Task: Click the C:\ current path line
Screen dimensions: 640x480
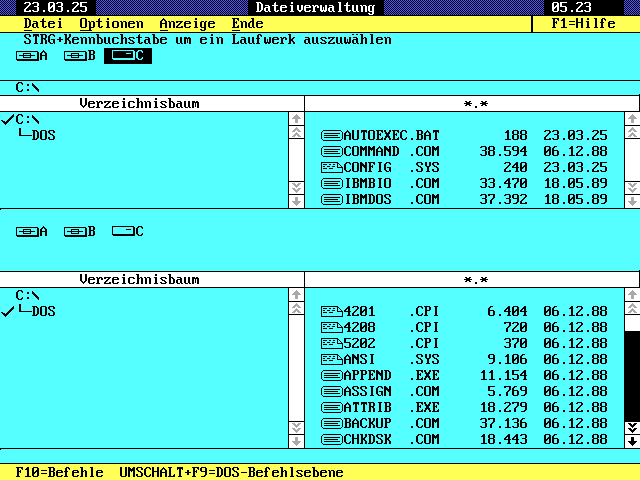Action: [x=27, y=87]
